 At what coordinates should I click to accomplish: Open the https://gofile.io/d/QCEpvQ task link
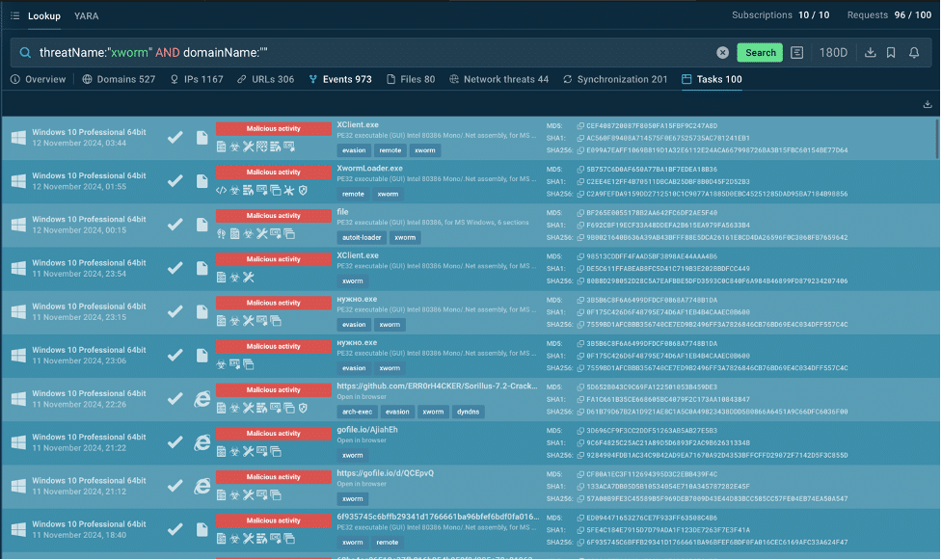pos(386,473)
